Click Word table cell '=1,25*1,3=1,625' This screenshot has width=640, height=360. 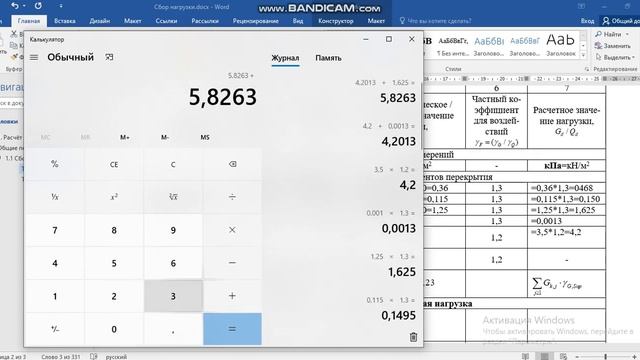[567, 210]
